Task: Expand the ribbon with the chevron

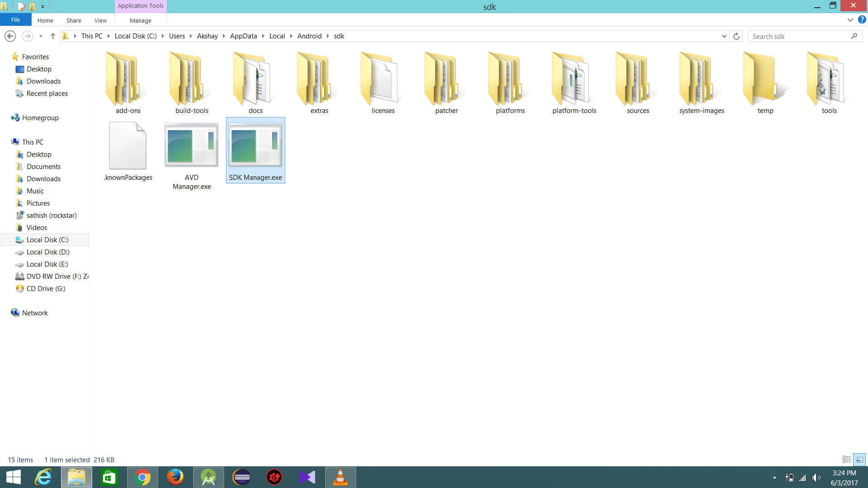Action: (850, 20)
